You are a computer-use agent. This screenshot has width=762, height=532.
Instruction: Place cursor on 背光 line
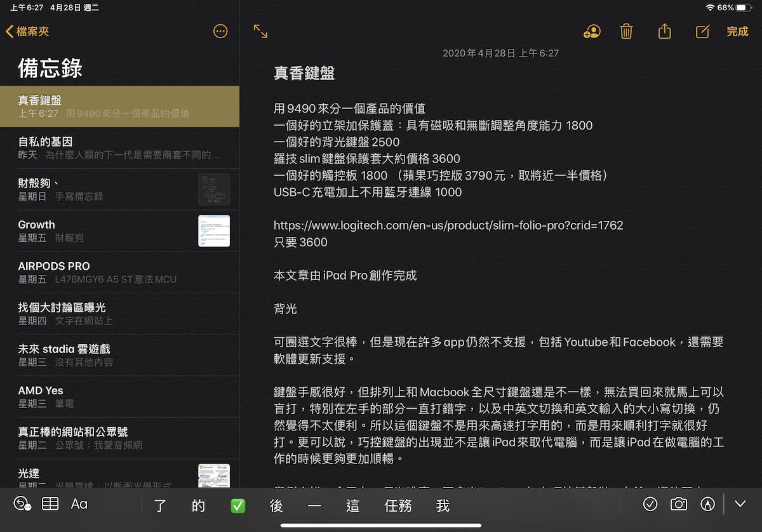(285, 309)
